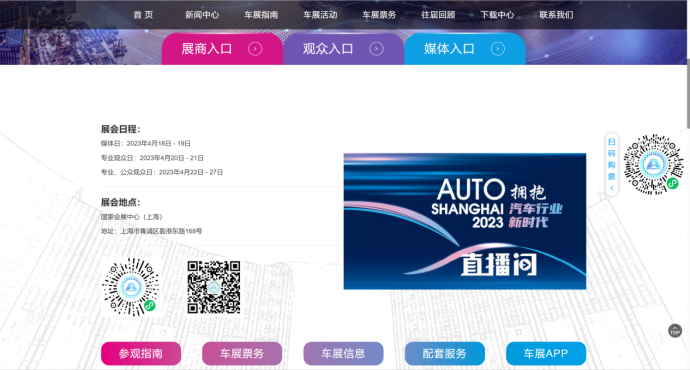Viewport: 690px width, 370px height.
Task: Select the 专业、公众观众日 date line
Action: pyautogui.click(x=162, y=172)
